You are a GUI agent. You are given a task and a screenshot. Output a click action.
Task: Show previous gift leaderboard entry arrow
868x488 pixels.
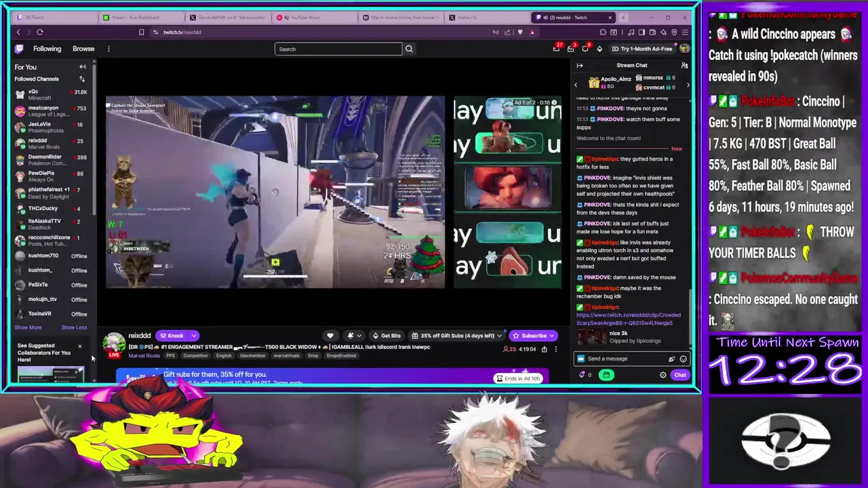[x=576, y=85]
